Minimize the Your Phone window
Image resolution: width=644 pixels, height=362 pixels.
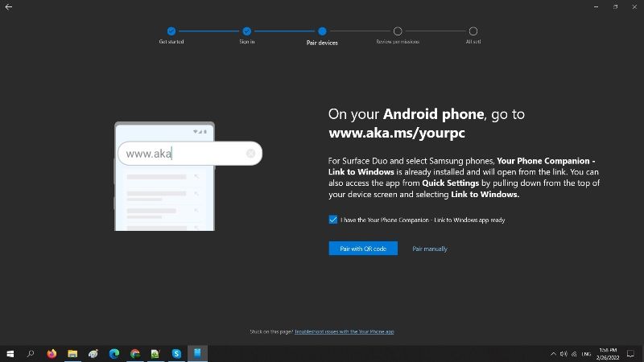pyautogui.click(x=596, y=6)
